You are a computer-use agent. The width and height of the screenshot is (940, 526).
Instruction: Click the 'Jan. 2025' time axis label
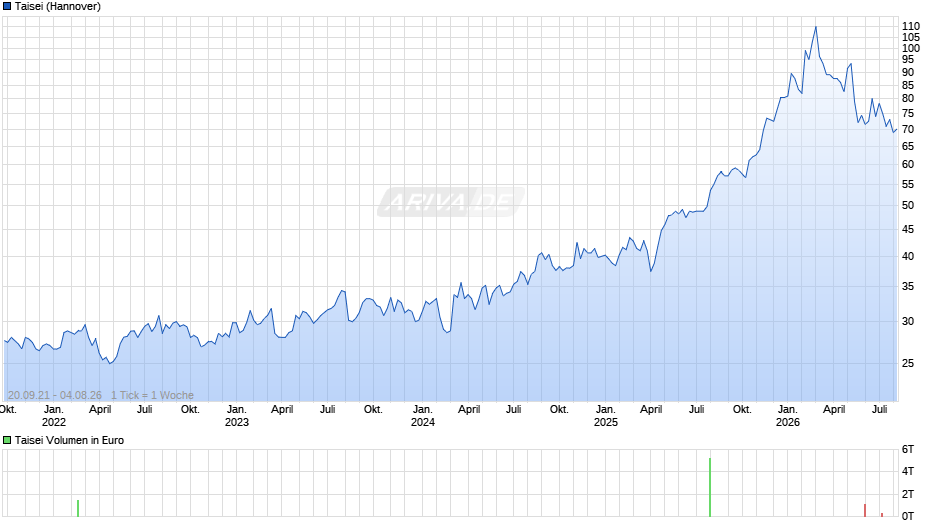(605, 416)
